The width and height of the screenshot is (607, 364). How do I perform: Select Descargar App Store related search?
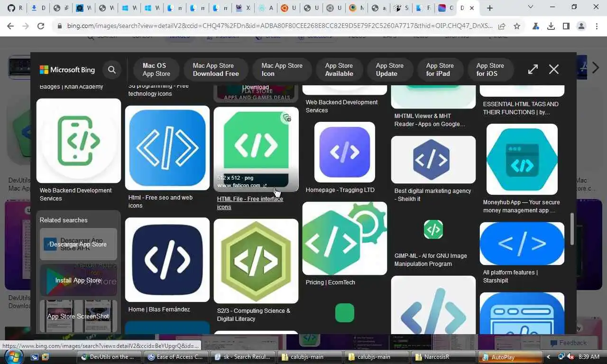(x=78, y=244)
